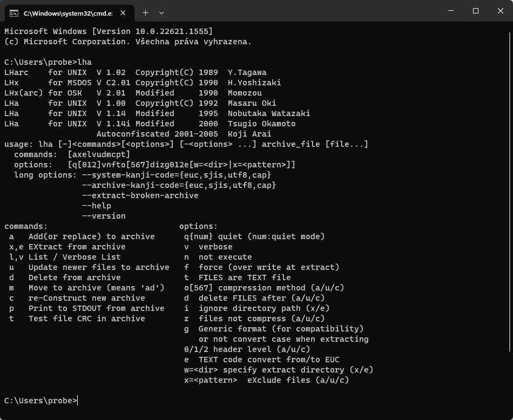Maximize the terminal window
Image resolution: width=513 pixels, height=420 pixels.
(x=475, y=11)
